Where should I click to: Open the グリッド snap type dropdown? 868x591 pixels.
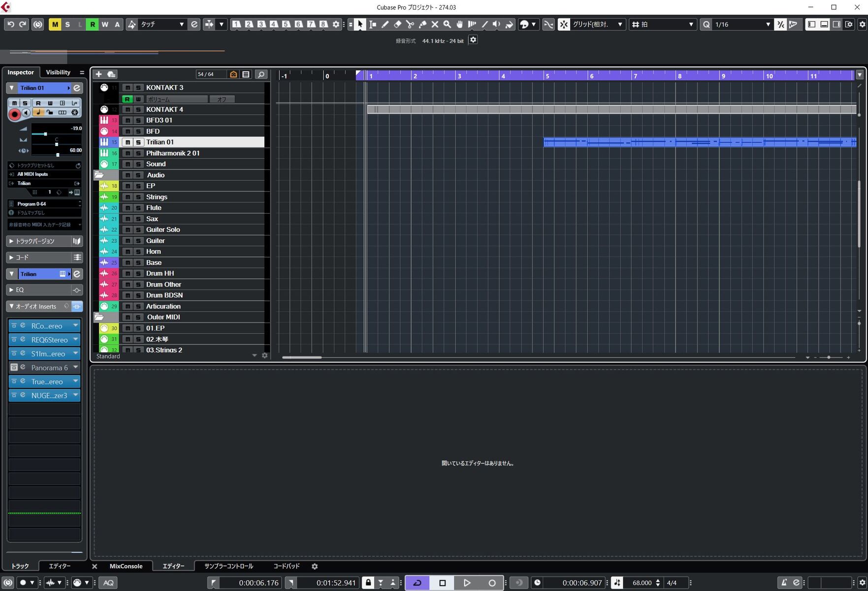pyautogui.click(x=597, y=24)
